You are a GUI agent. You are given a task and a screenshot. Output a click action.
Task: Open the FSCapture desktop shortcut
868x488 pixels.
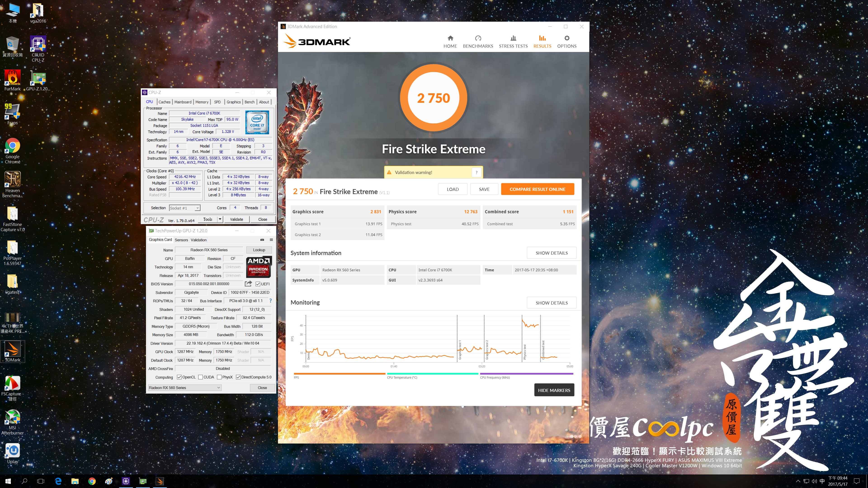[12, 388]
